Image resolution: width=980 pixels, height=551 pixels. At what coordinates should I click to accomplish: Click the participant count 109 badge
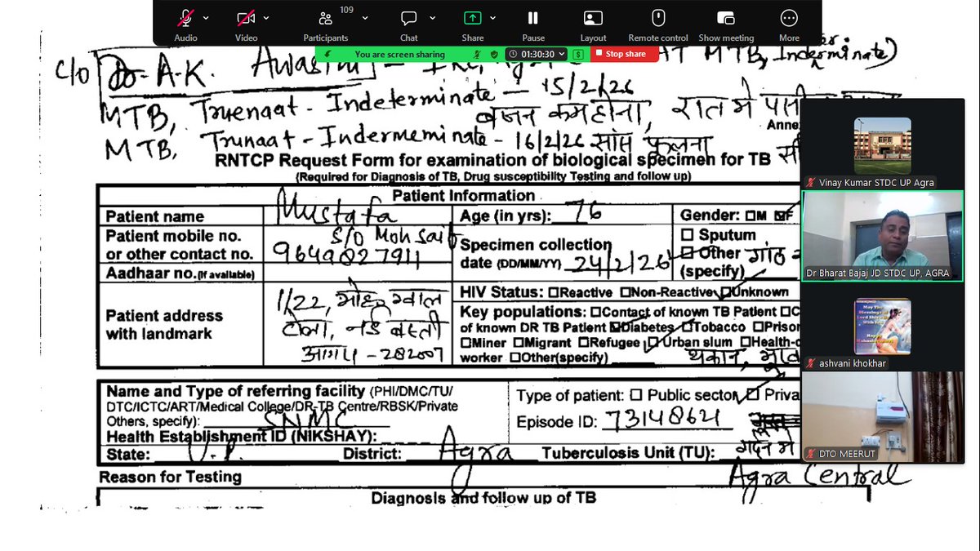pos(346,10)
